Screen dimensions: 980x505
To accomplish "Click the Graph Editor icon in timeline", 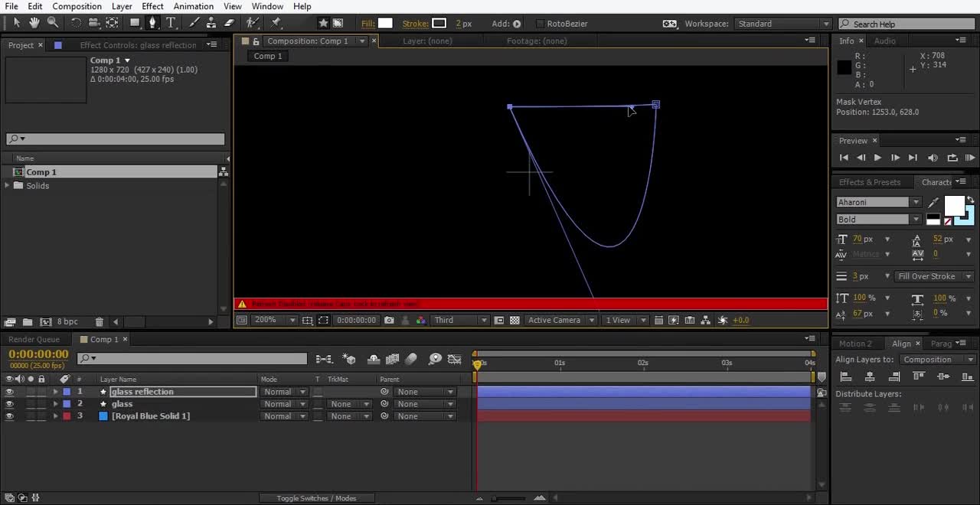I will click(x=454, y=359).
